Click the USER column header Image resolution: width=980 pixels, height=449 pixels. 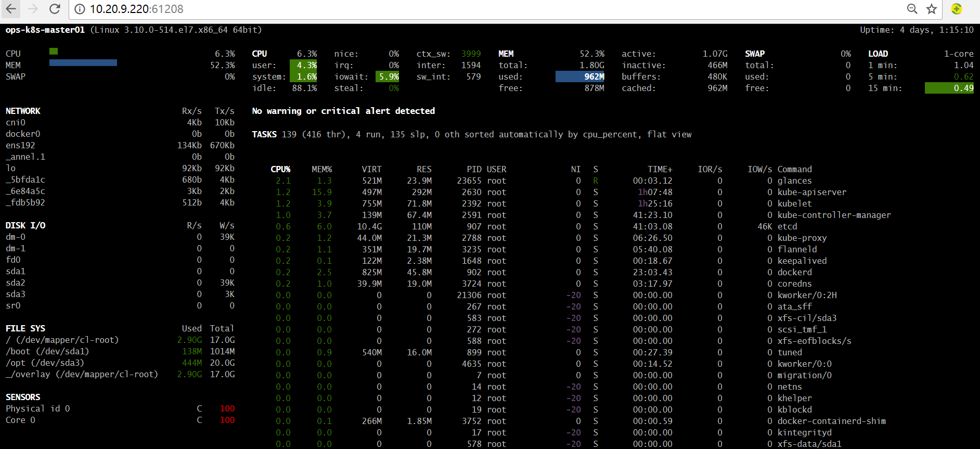point(496,169)
